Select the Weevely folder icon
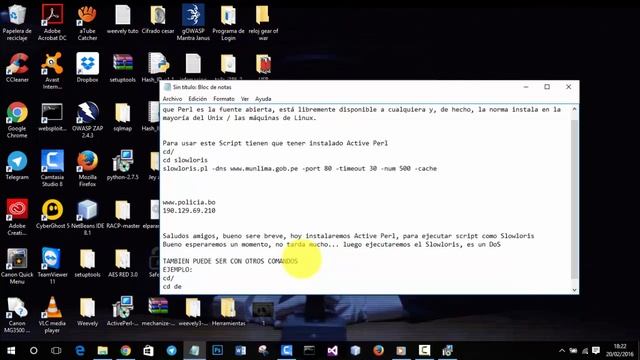The height and width of the screenshot is (360, 640). click(x=87, y=311)
